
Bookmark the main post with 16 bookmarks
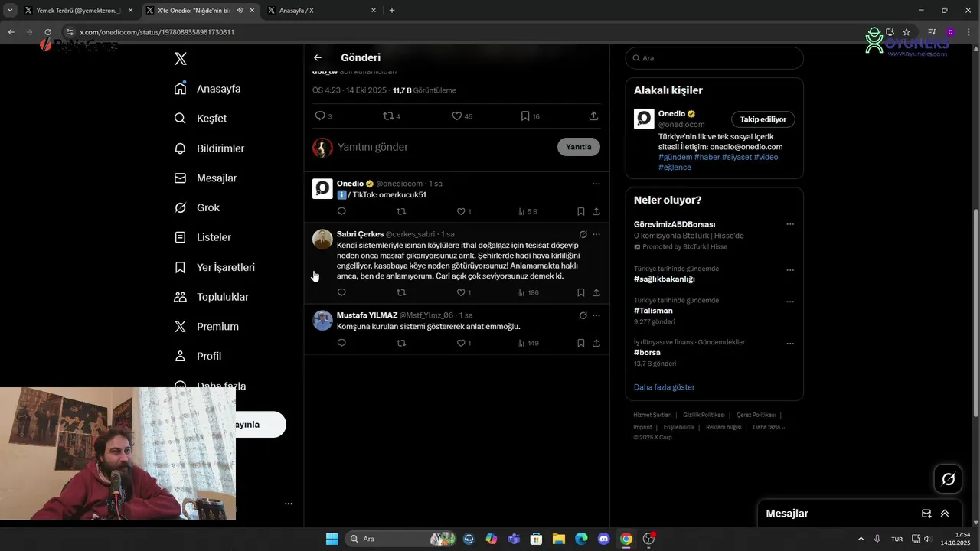(525, 116)
